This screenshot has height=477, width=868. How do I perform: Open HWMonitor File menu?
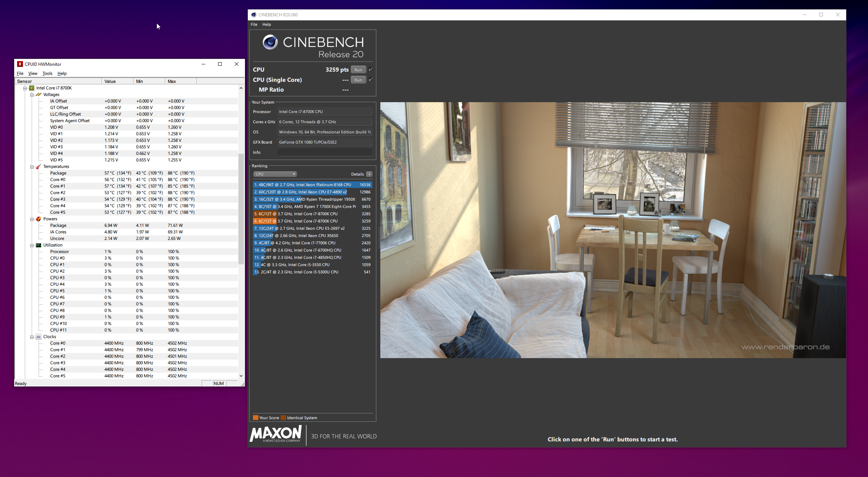point(20,73)
